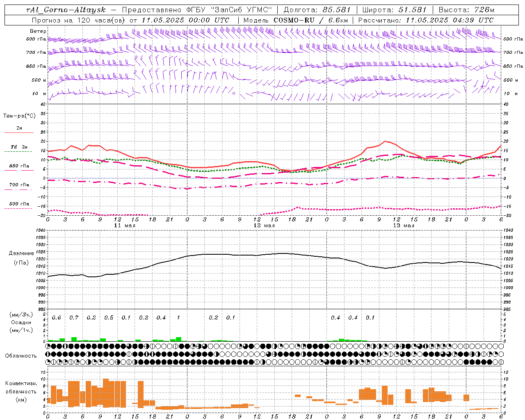Click the Td 2м legend entry
The height and width of the screenshot is (420, 525).
[19, 147]
